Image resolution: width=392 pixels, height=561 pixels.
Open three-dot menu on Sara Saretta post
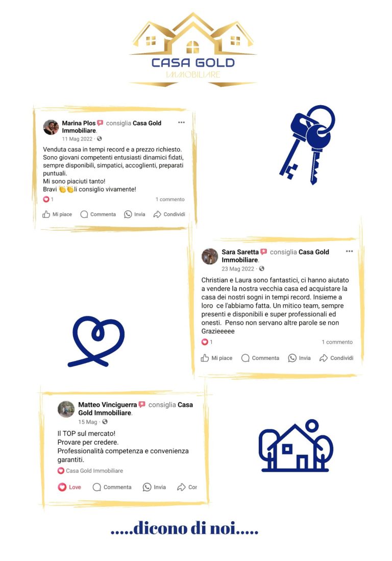[350, 251]
